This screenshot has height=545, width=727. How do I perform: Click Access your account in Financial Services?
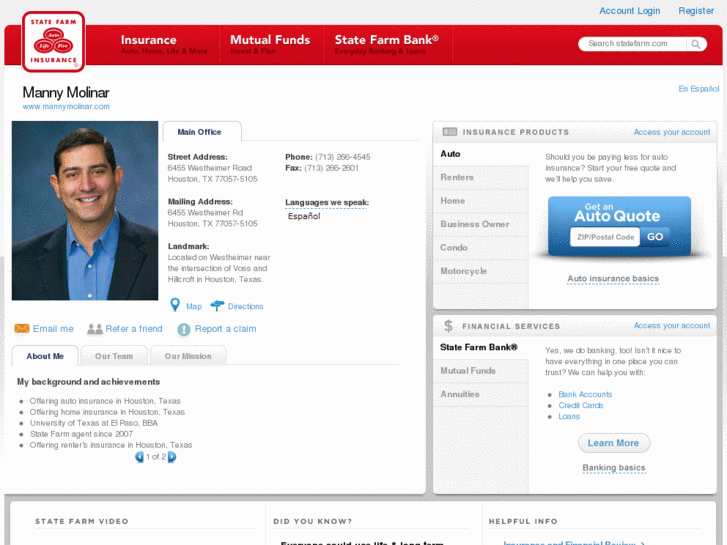point(672,326)
